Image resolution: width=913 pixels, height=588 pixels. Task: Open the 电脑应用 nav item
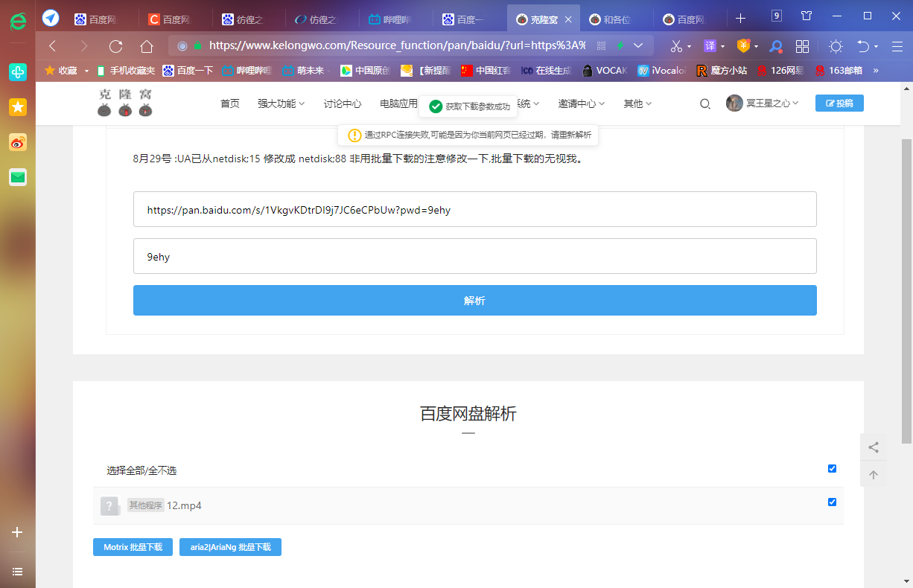pyautogui.click(x=398, y=103)
